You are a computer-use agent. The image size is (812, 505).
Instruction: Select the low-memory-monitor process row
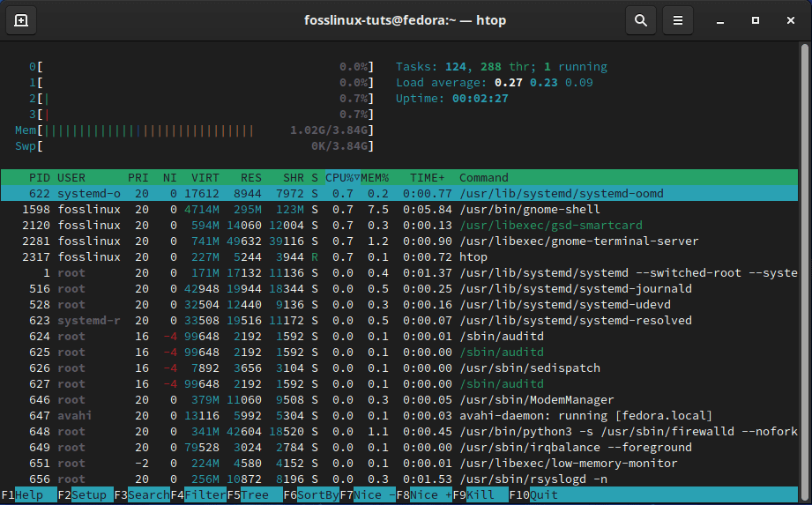[x=399, y=464]
